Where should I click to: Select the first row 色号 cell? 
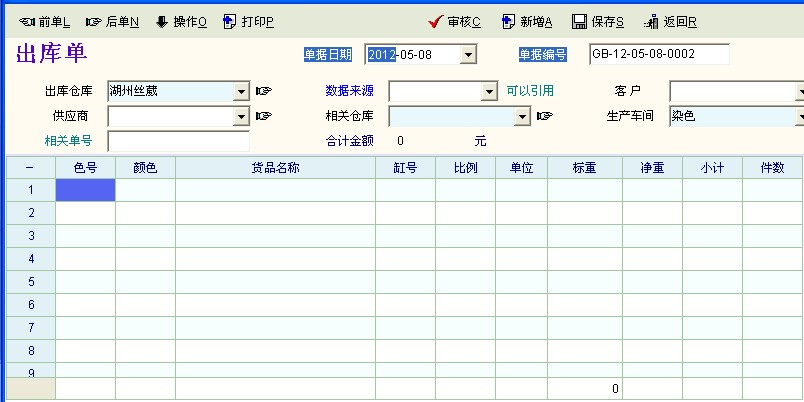85,189
